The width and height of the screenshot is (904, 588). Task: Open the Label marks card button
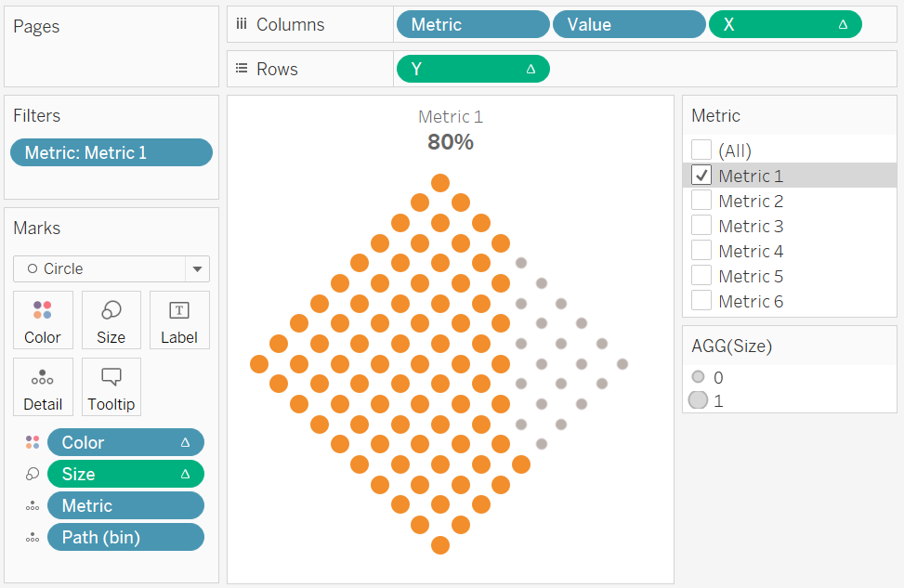click(179, 320)
